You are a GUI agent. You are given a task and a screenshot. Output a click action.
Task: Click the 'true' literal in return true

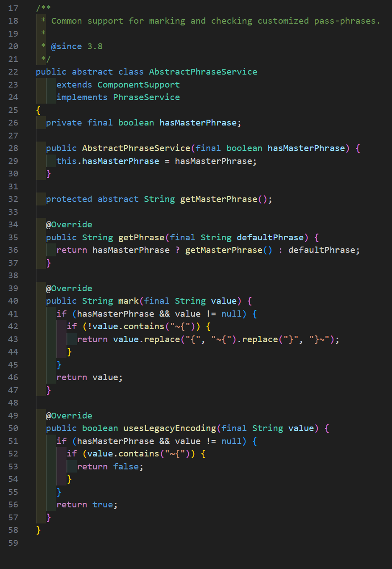pos(103,505)
